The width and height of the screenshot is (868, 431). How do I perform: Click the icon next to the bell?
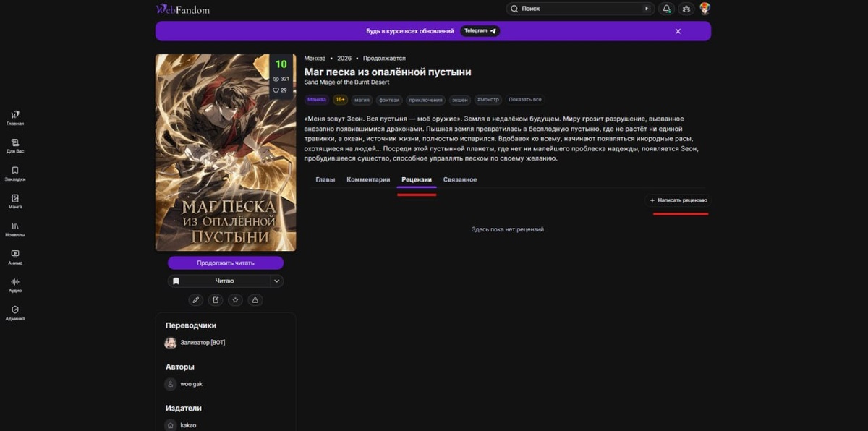pyautogui.click(x=686, y=9)
